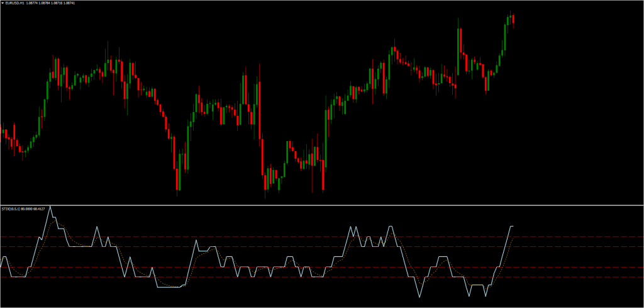Viewport: 644px width, 308px height.
Task: Click the empty STIX pane area right of the line
Action: (x=579, y=258)
